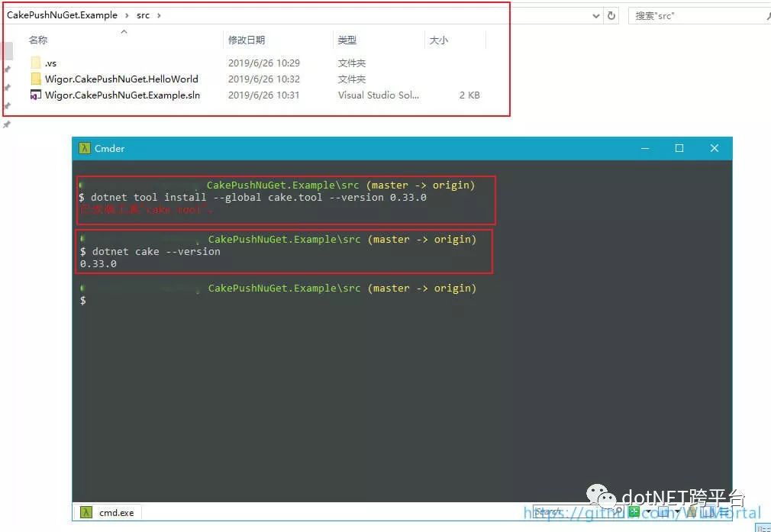Click the 文件夹 type in the .vs row

point(352,63)
